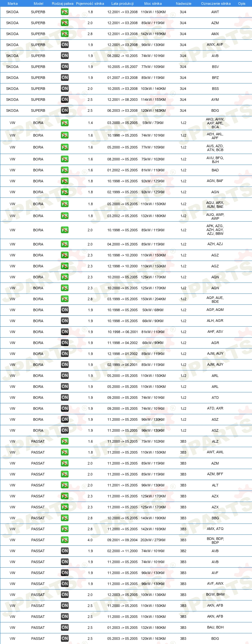Click the Nadwozie column header
This screenshot has width=252, height=644.
click(x=184, y=4)
